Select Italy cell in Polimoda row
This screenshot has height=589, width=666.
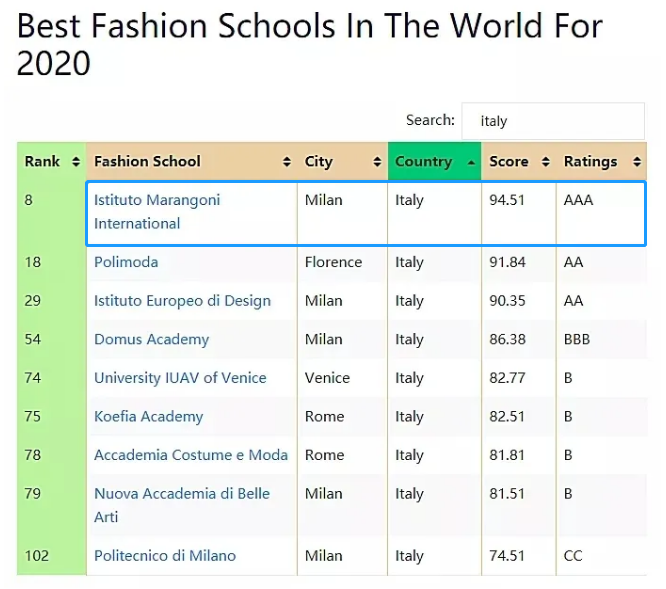[x=435, y=262]
